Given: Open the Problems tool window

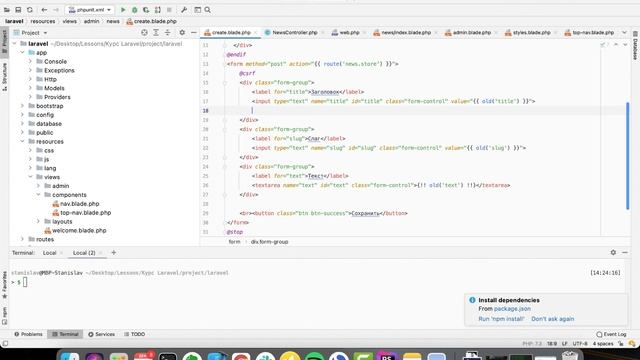Looking at the screenshot, I should tap(28, 334).
